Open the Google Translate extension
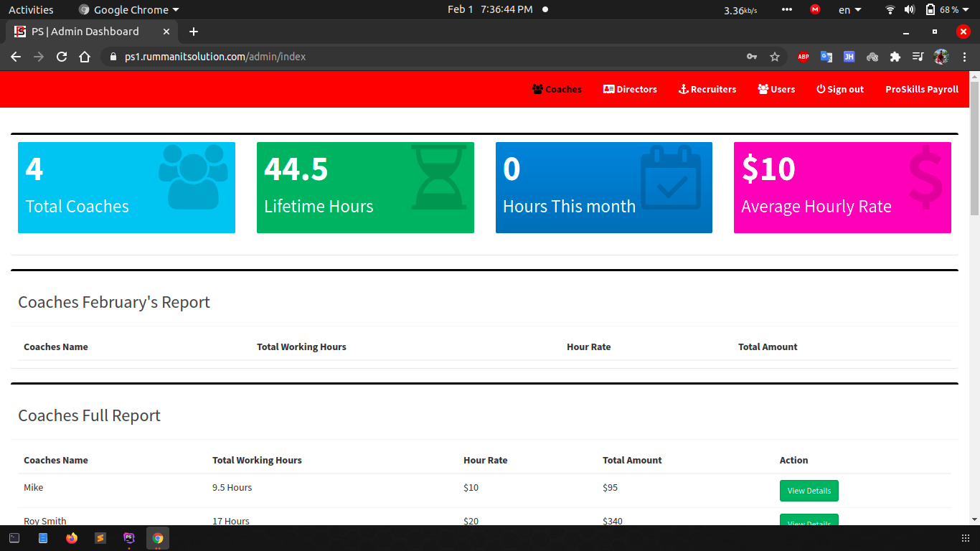This screenshot has height=551, width=980. pyautogui.click(x=826, y=57)
